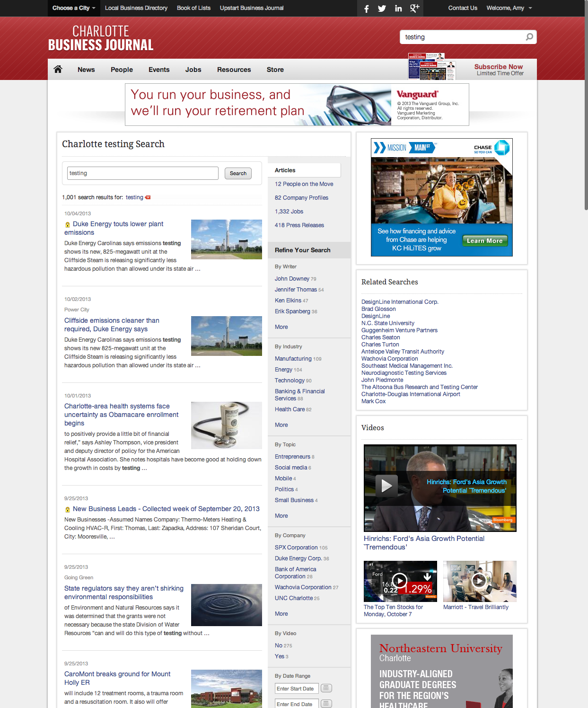The height and width of the screenshot is (708, 588).
Task: Select the Google+ icon
Action: click(414, 8)
